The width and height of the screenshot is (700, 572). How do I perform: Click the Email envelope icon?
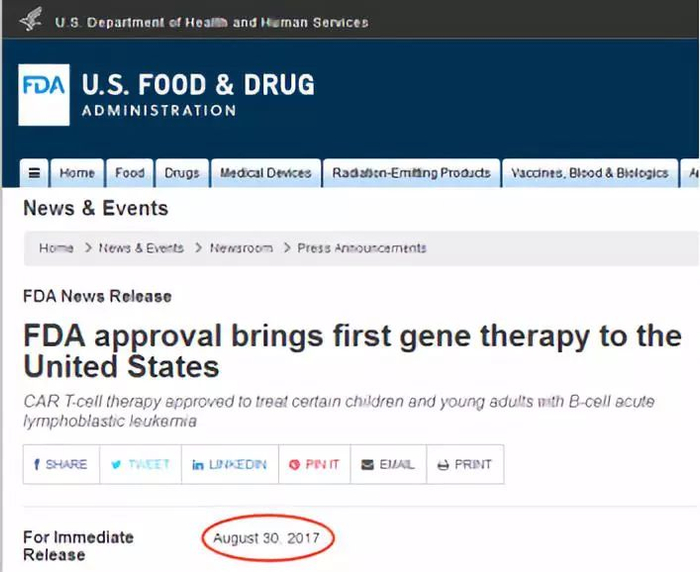click(x=367, y=465)
